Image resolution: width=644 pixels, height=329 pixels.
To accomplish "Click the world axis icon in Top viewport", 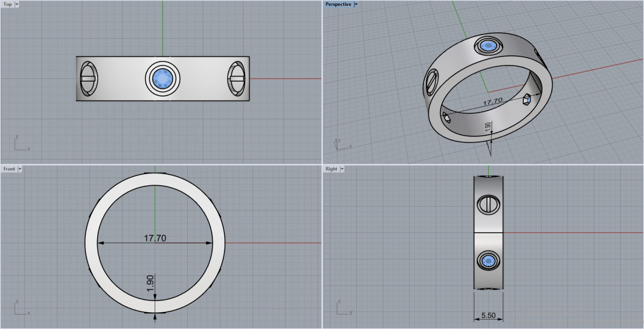I will (19, 144).
